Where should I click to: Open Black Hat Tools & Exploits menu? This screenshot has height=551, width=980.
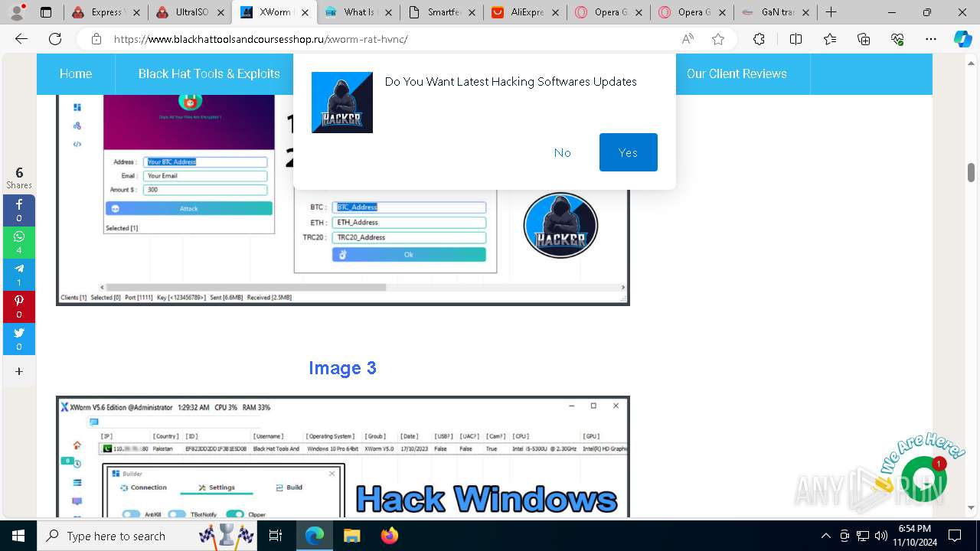[209, 73]
